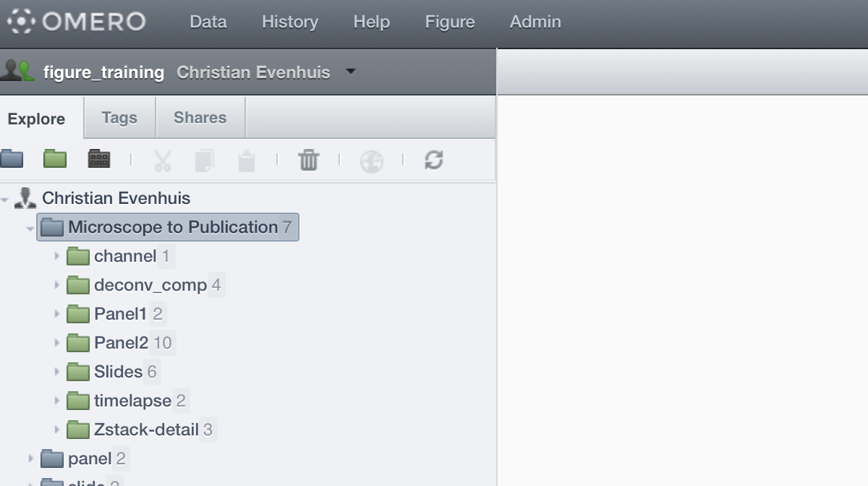Image resolution: width=868 pixels, height=486 pixels.
Task: Click the scissors cut icon
Action: [163, 161]
